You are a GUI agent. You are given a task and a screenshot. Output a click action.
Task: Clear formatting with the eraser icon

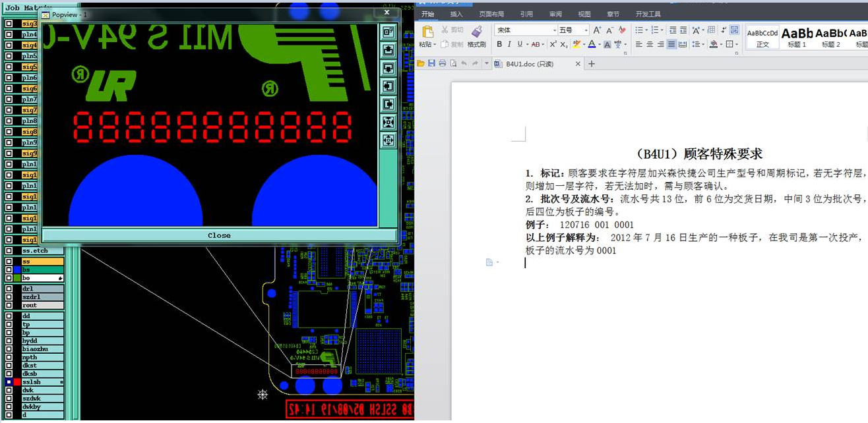(x=622, y=30)
